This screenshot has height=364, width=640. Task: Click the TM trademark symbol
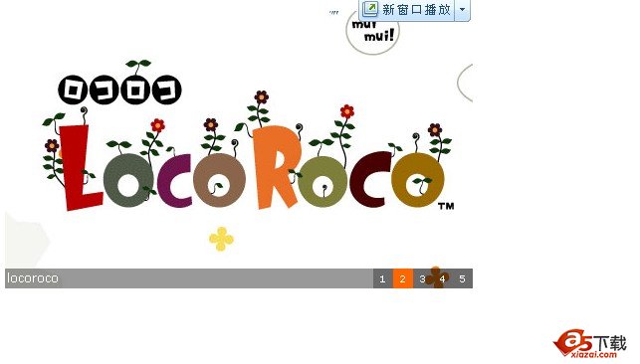pyautogui.click(x=446, y=206)
